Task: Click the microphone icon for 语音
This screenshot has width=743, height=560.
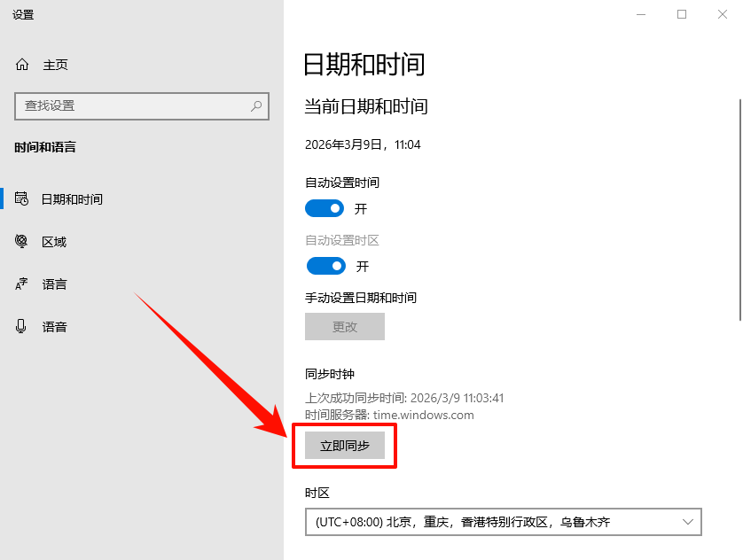Action: coord(22,327)
